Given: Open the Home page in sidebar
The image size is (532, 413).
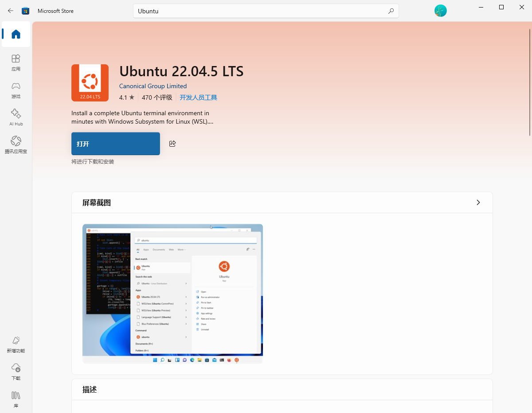Looking at the screenshot, I should 16,34.
